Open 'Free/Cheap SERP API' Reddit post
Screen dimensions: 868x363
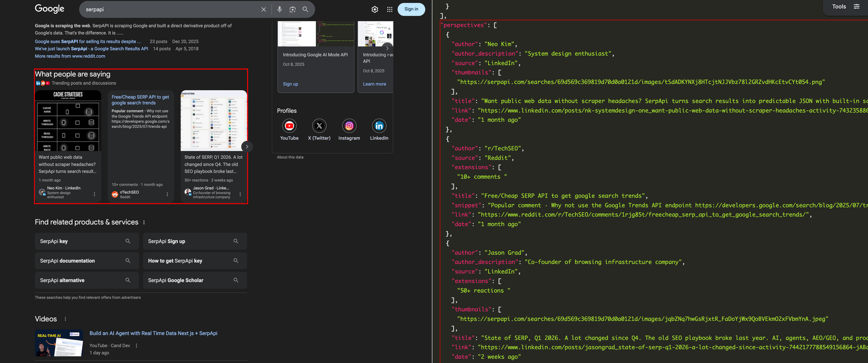[x=140, y=100]
